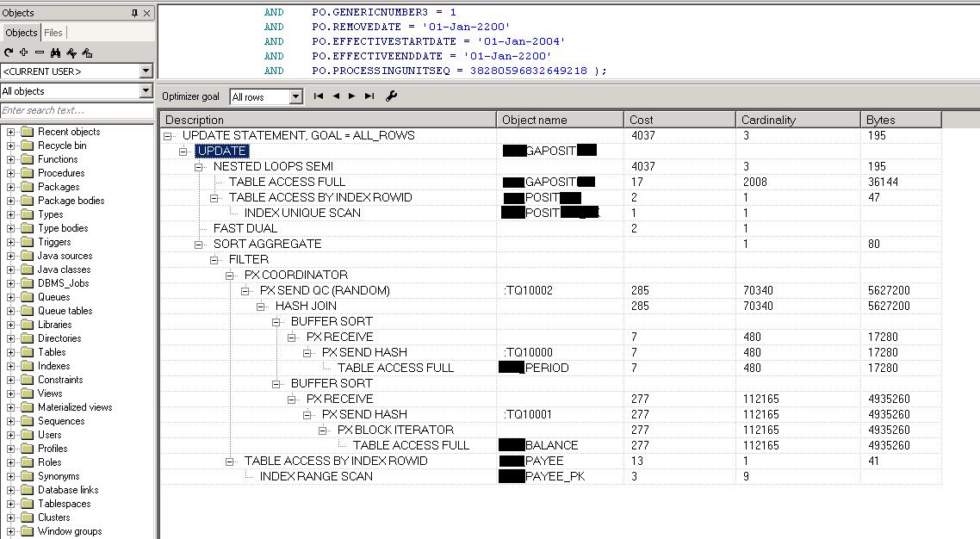Screen dimensions: 980x539
Task: Go to next operation arrow
Action: (351, 96)
